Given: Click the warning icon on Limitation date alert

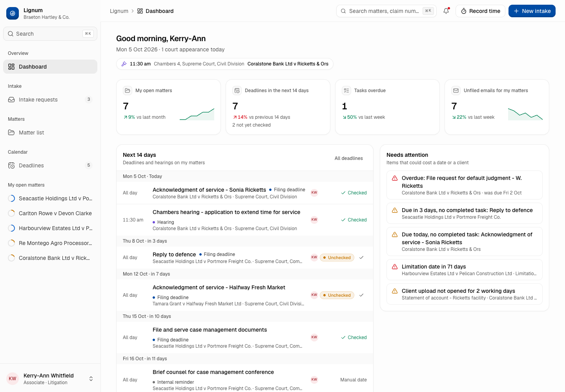Looking at the screenshot, I should [x=395, y=267].
